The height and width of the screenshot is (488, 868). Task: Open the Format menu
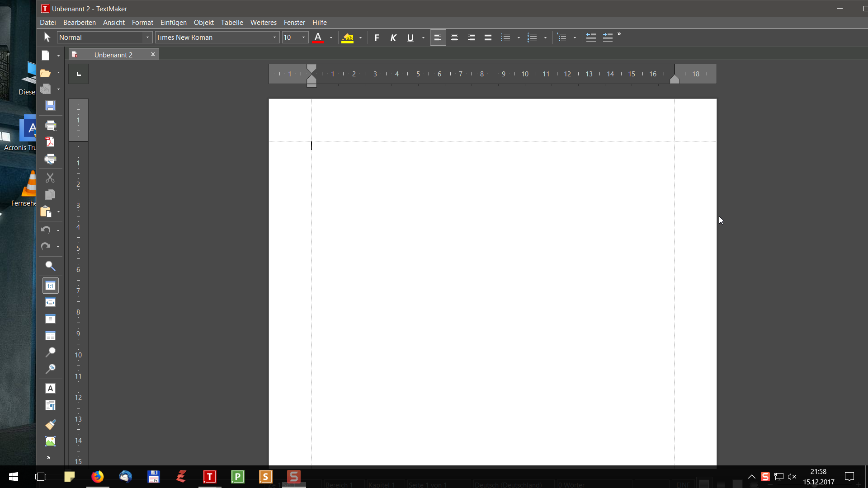click(x=142, y=23)
